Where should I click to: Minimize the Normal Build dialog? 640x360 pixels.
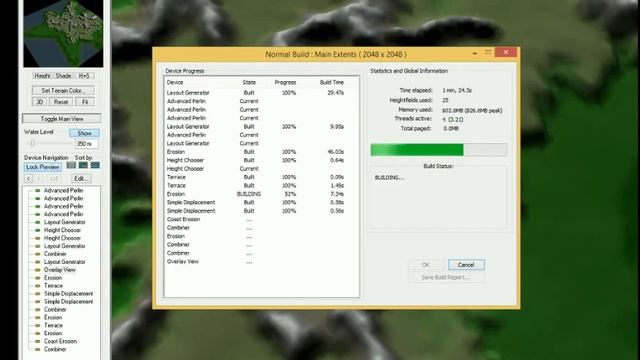pos(475,53)
